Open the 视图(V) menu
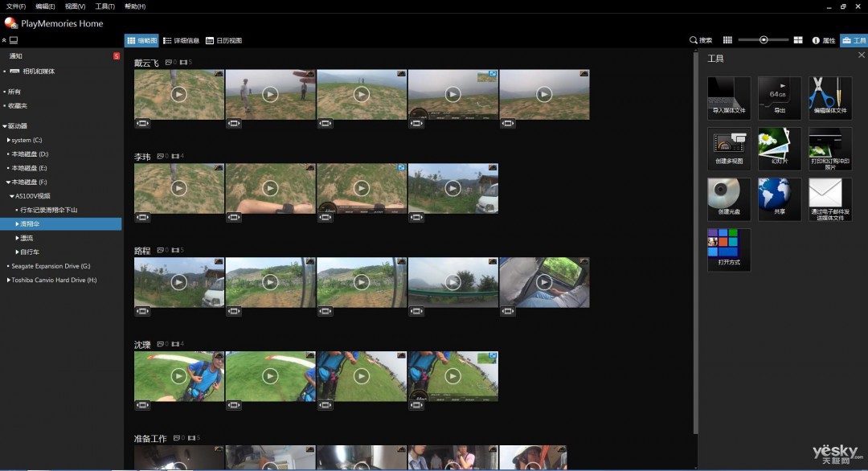868x471 pixels. click(75, 6)
